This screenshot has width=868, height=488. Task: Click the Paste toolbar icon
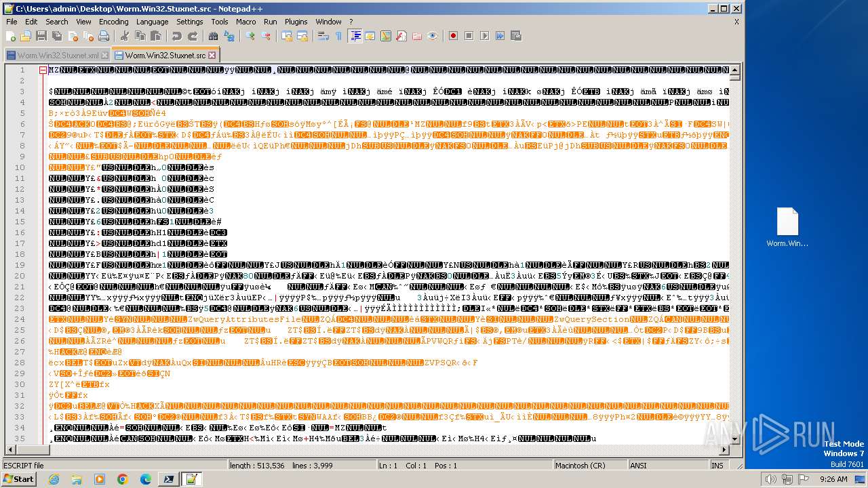(156, 36)
